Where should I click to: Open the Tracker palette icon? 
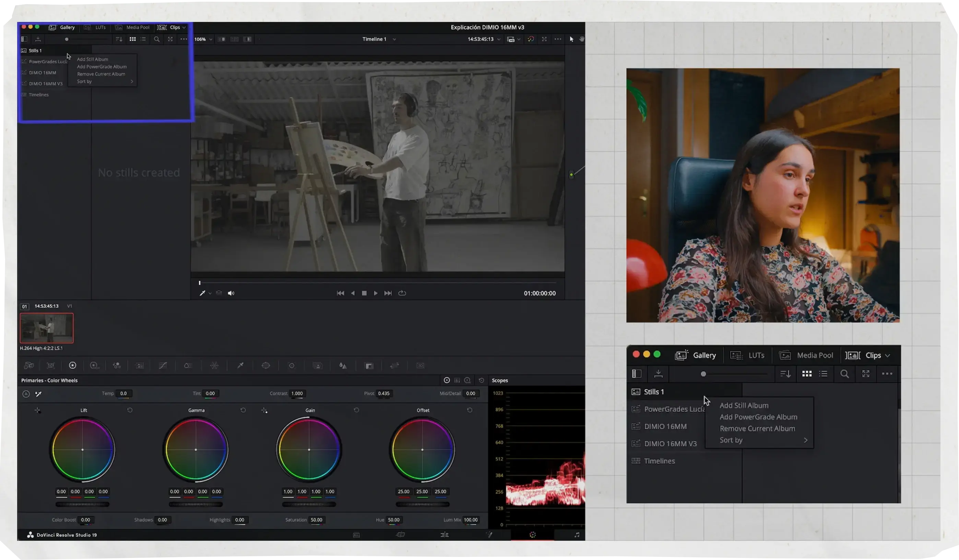click(x=292, y=366)
